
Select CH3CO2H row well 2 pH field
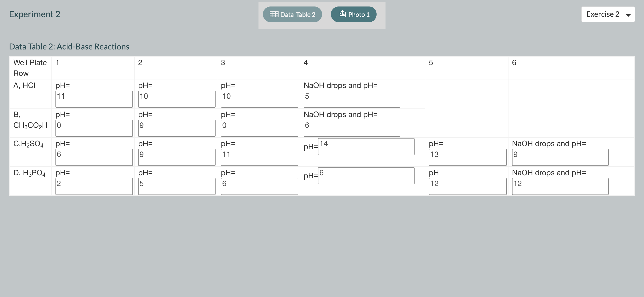point(177,128)
